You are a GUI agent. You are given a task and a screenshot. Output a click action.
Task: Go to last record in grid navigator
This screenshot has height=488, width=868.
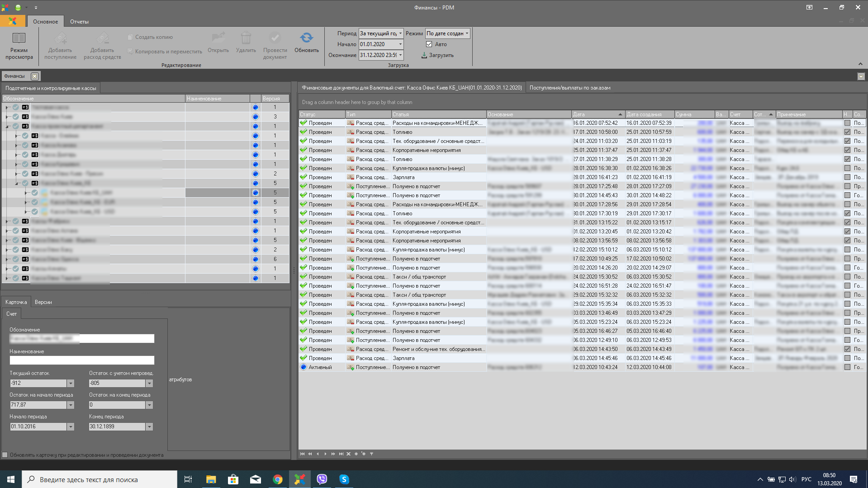coord(341,454)
